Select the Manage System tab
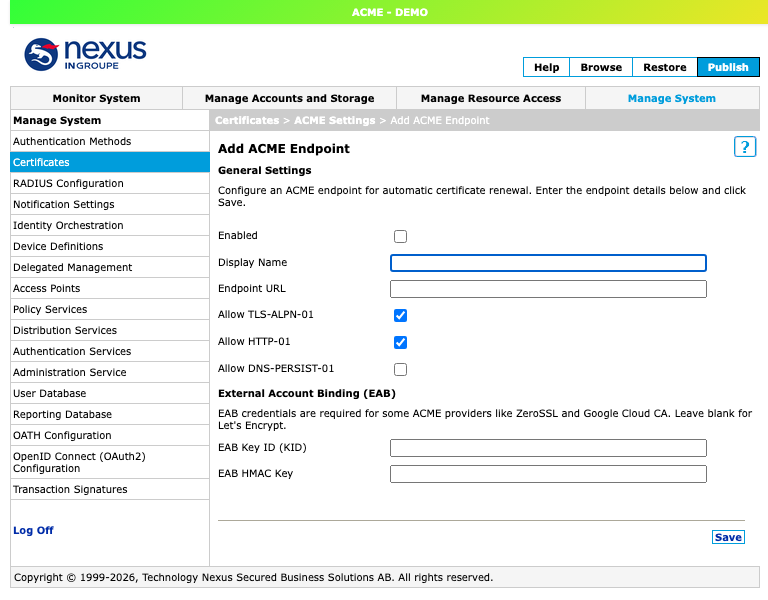Screen dimensions: 768x600 [672, 98]
